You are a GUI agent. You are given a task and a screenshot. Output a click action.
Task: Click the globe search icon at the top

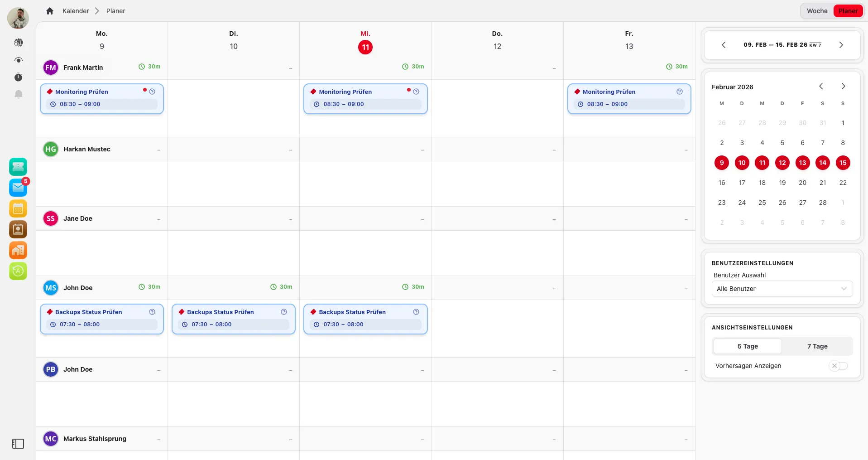(x=18, y=42)
